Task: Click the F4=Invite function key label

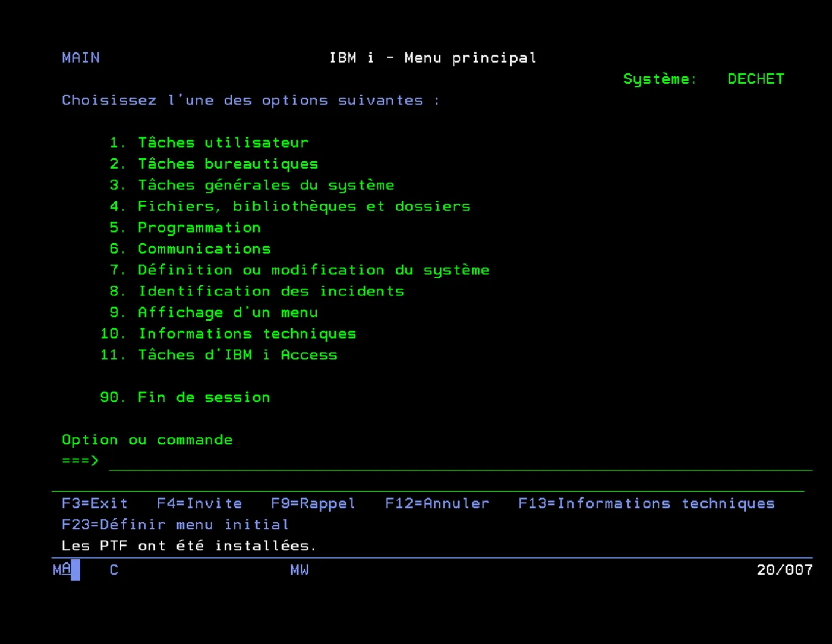Action: 200,504
